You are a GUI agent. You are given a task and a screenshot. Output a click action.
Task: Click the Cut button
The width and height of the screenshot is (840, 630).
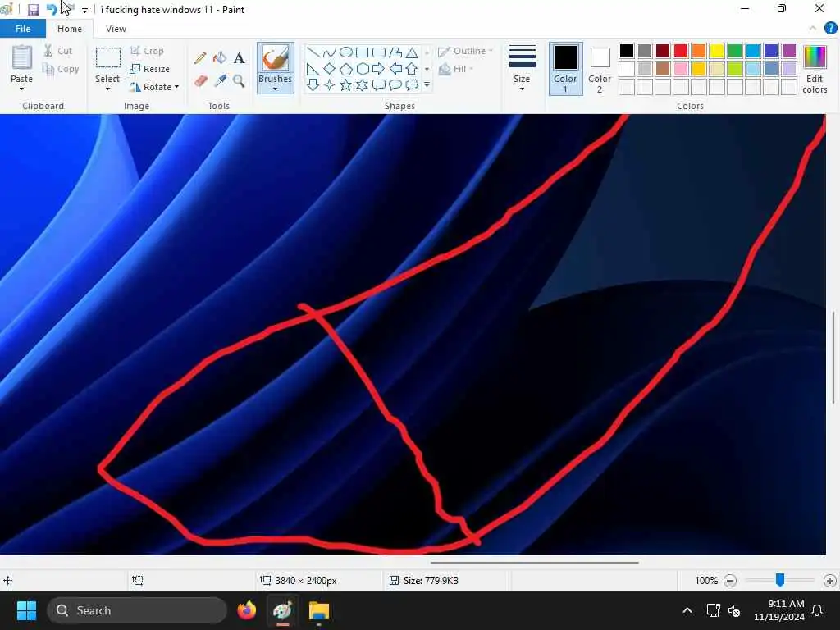[58, 51]
